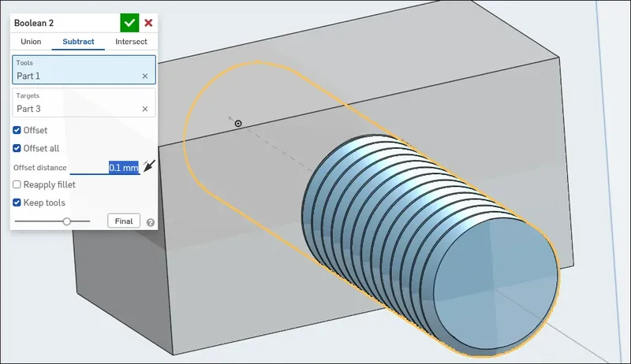This screenshot has height=364, width=631.
Task: Focus the Offset distance input field
Action: [105, 167]
